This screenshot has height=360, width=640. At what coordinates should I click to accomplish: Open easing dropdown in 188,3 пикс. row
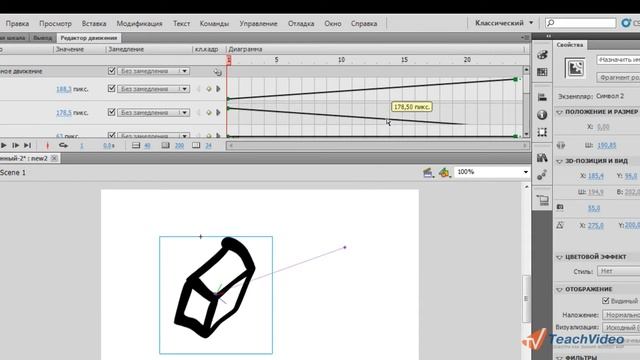click(x=153, y=89)
